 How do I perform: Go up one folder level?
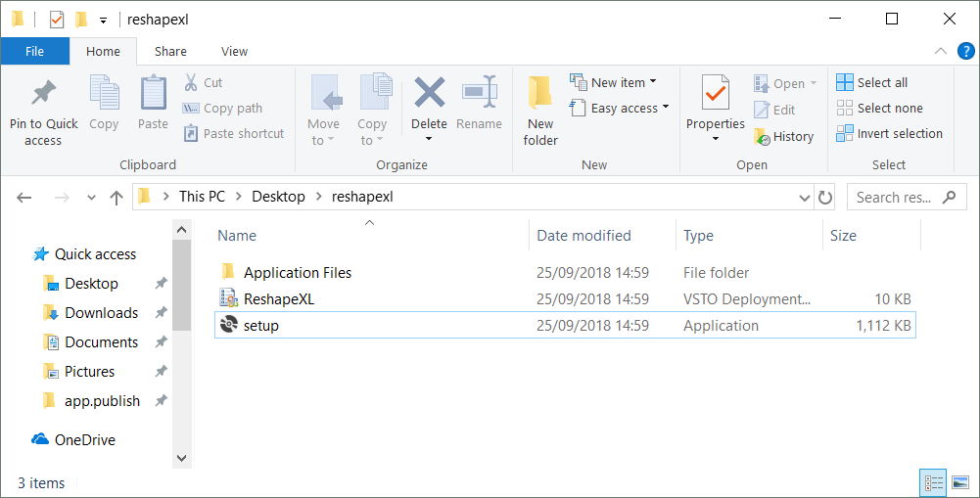(x=117, y=198)
